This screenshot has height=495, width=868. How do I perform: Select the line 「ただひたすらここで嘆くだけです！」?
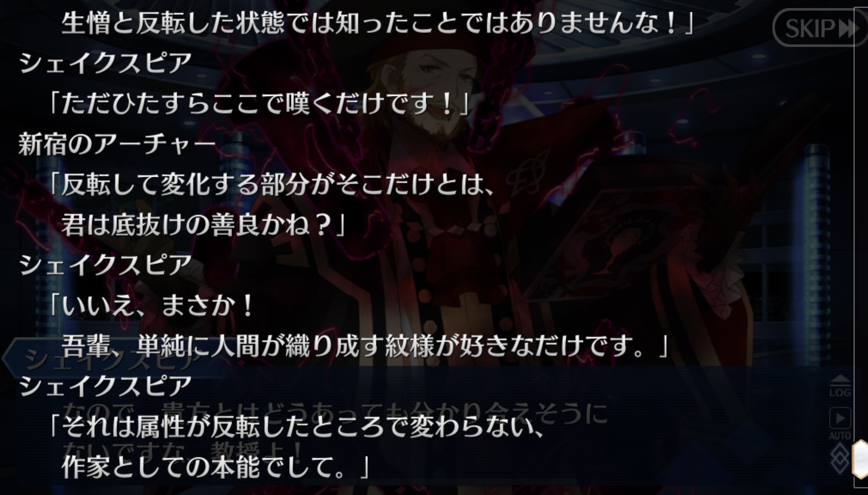pyautogui.click(x=259, y=104)
